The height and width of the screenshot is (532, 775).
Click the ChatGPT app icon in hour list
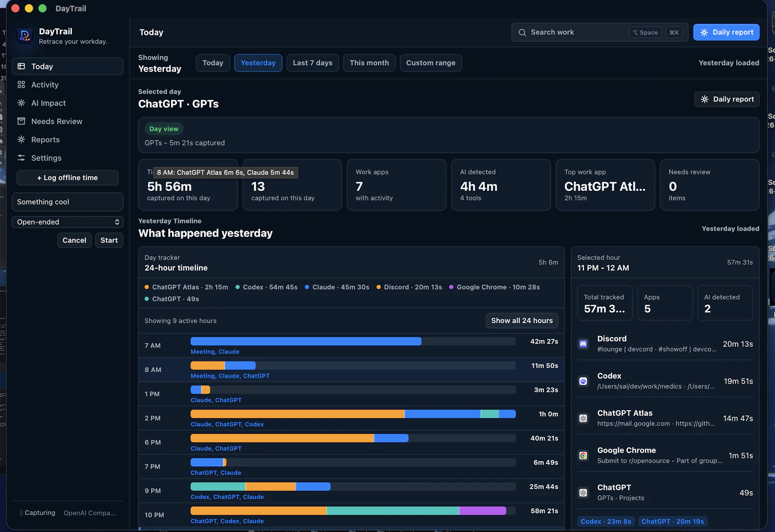583,493
